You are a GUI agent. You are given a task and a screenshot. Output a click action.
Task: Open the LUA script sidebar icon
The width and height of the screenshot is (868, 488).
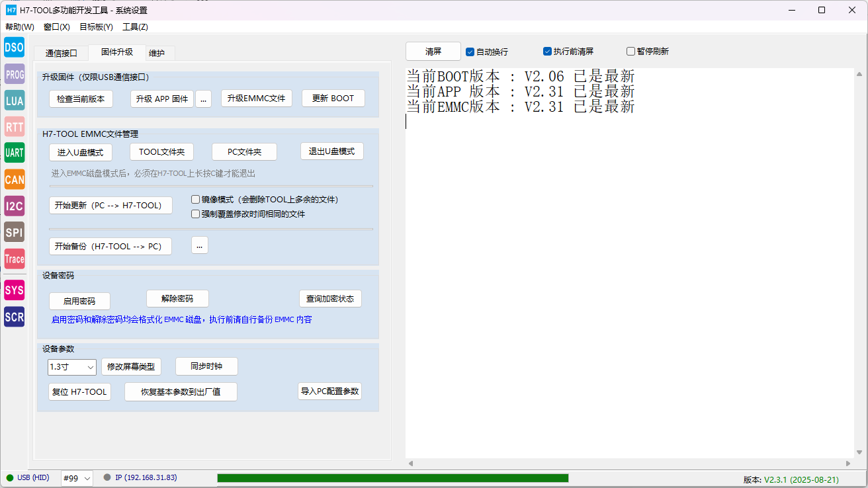(14, 101)
